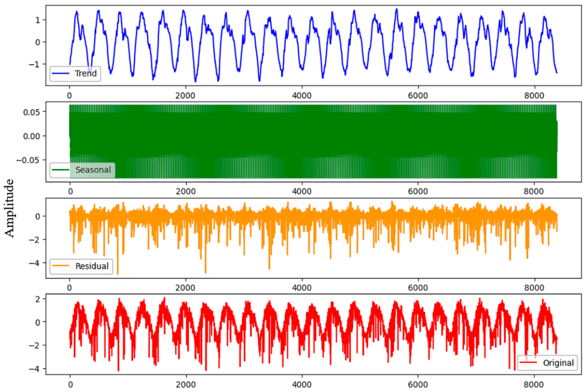
Task: Click the 6000 tick under Residual plot
Action: tap(418, 288)
